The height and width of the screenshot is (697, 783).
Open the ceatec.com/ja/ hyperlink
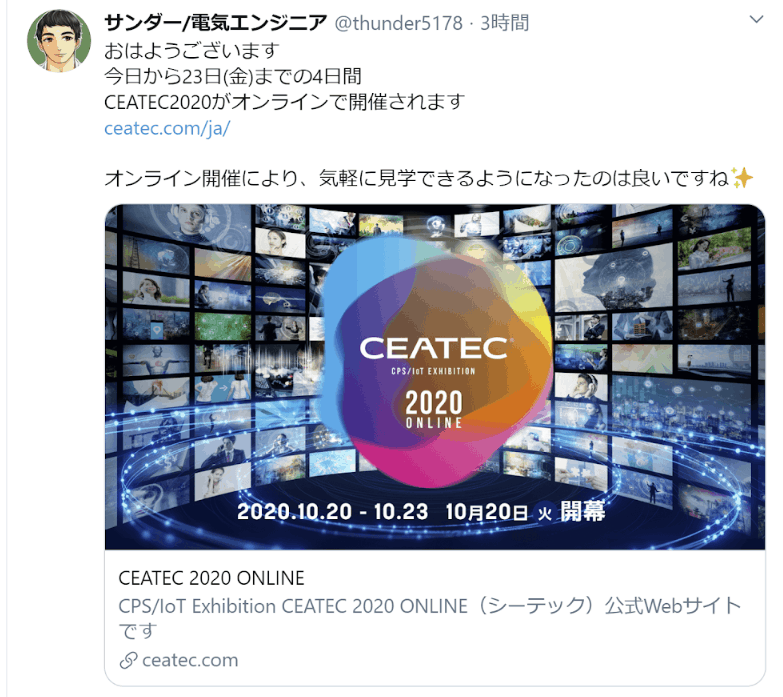point(167,128)
